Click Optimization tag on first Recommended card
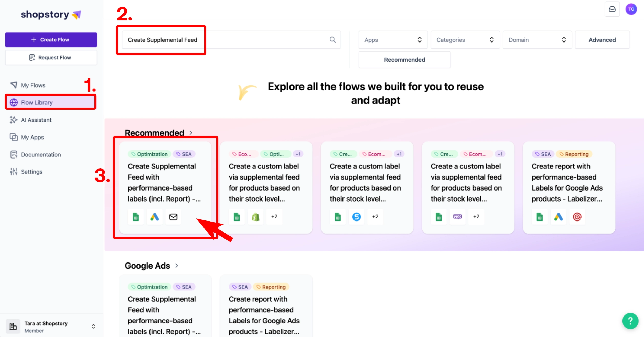 coord(149,154)
